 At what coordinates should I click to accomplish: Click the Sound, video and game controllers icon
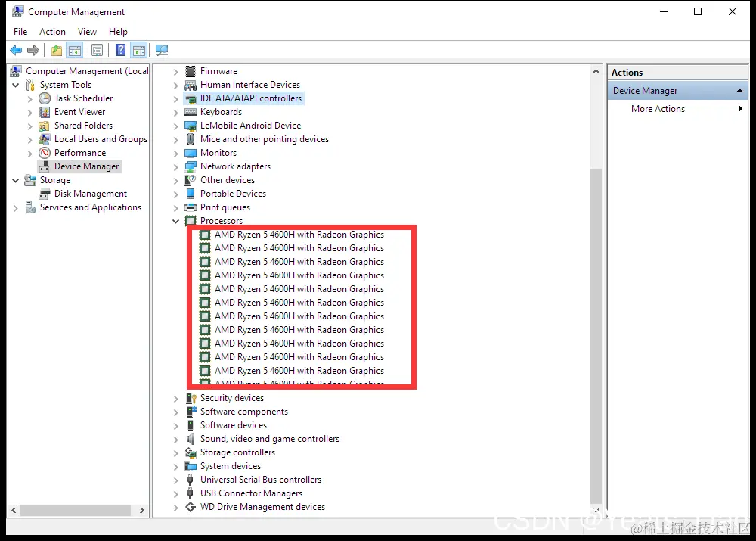(x=191, y=439)
